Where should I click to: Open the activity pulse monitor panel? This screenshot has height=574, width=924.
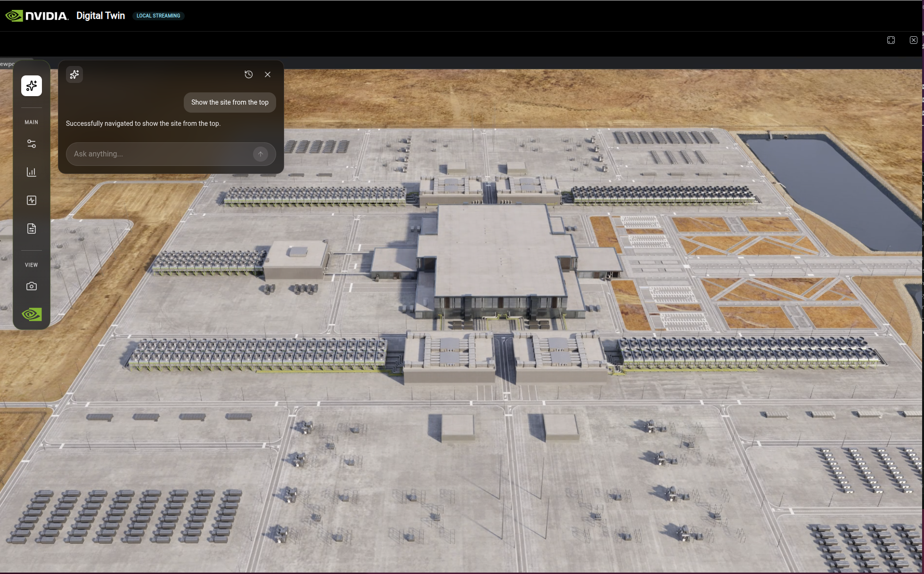pos(32,200)
